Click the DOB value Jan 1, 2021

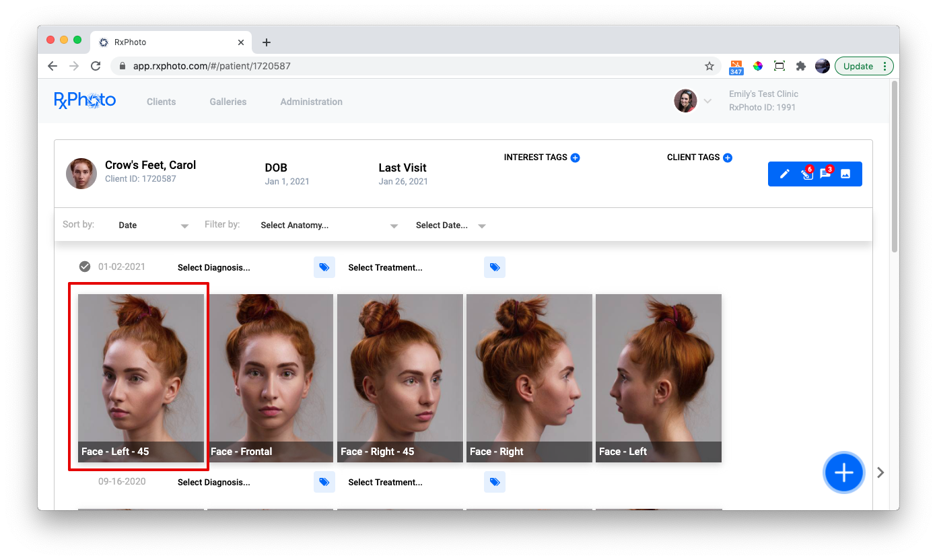[x=287, y=182]
